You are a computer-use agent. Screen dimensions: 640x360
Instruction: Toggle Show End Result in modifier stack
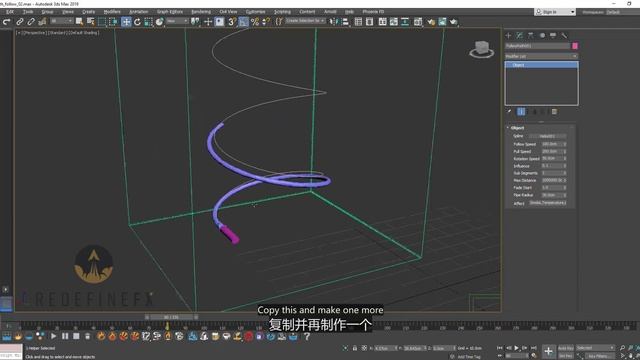tap(521, 111)
